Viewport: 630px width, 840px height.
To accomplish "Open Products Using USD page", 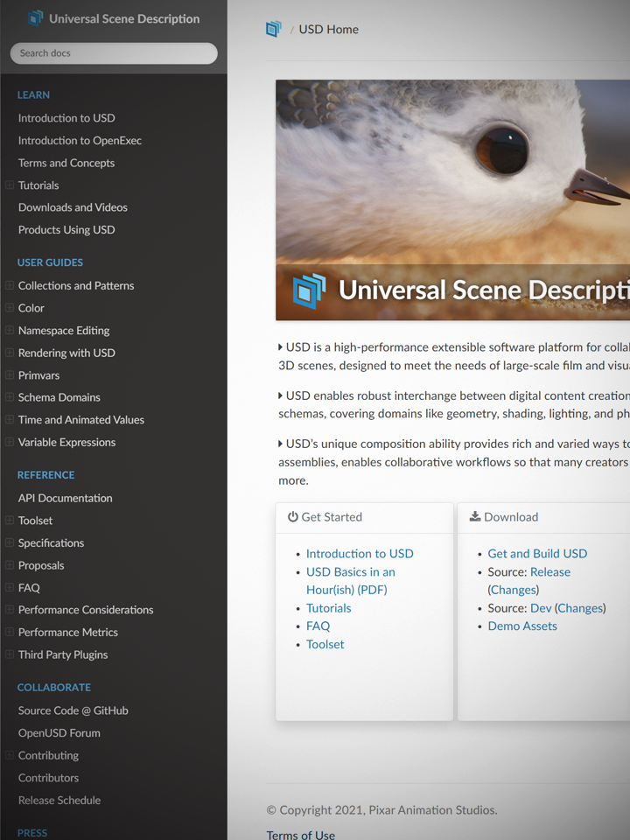I will (66, 230).
